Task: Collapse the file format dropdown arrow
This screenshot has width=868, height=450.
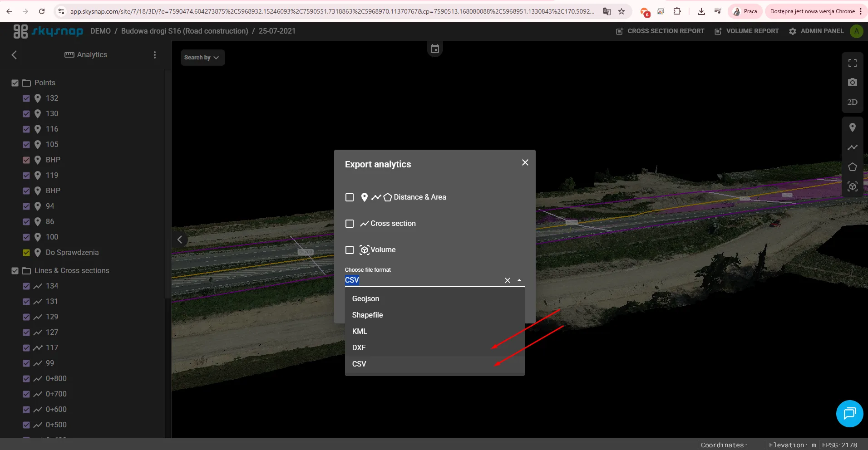Action: click(519, 280)
